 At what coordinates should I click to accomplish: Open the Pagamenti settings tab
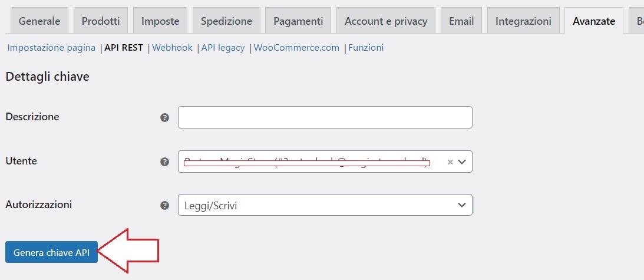point(298,21)
